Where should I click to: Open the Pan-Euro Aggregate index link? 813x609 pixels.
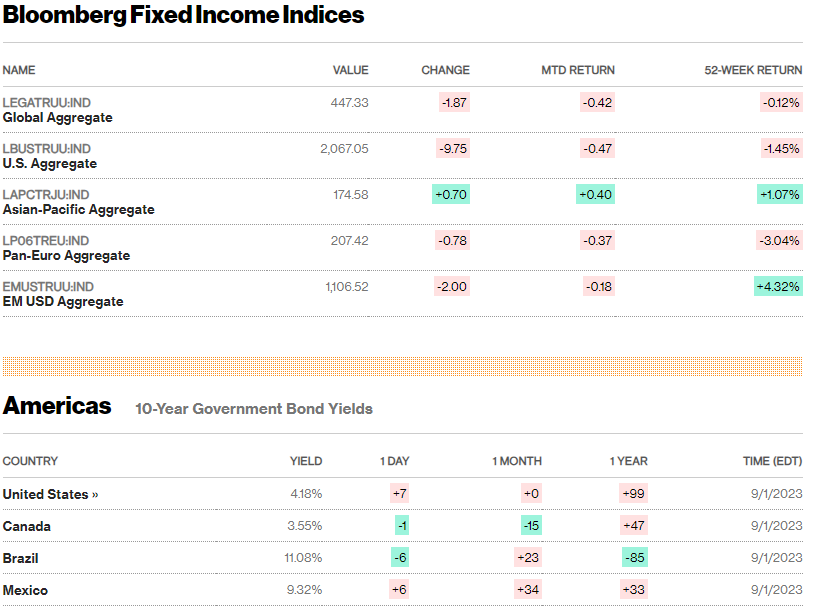(x=66, y=256)
